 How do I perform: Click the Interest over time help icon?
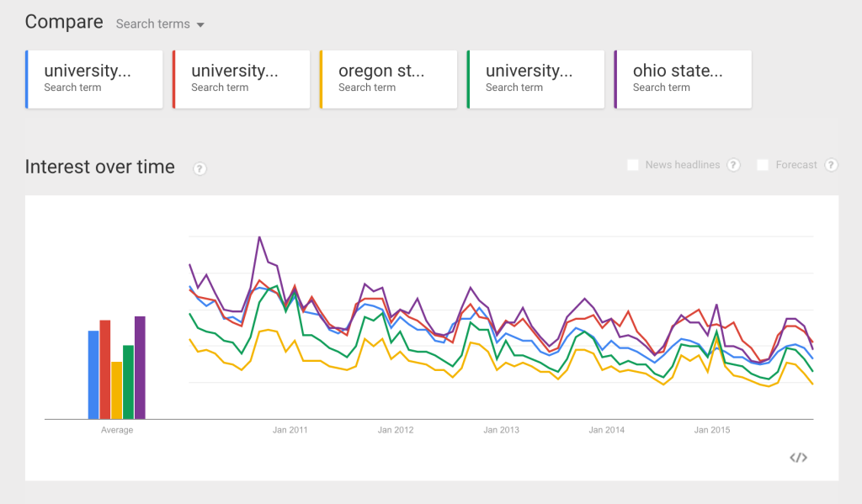click(x=200, y=169)
